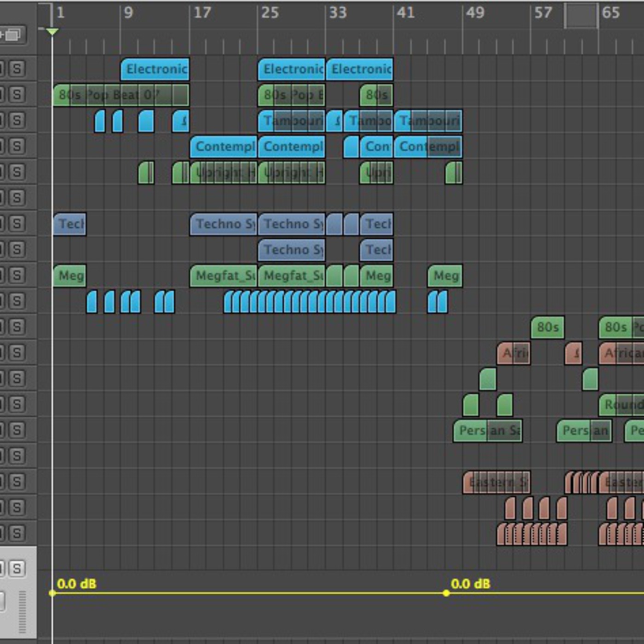This screenshot has width=644, height=644.
Task: Select the first Electronic region at bar 9
Action: 155,69
